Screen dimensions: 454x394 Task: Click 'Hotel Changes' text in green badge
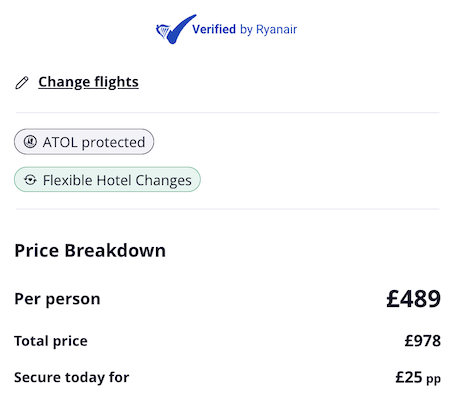[x=144, y=180]
